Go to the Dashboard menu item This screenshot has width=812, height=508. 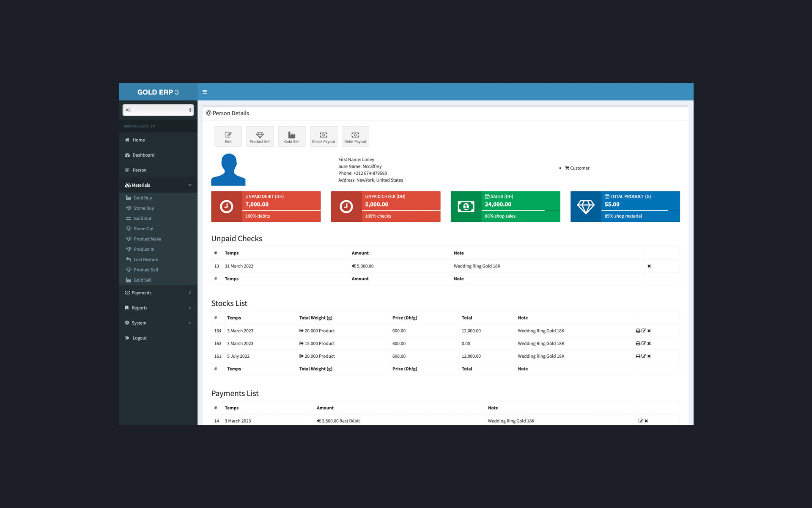(x=143, y=155)
